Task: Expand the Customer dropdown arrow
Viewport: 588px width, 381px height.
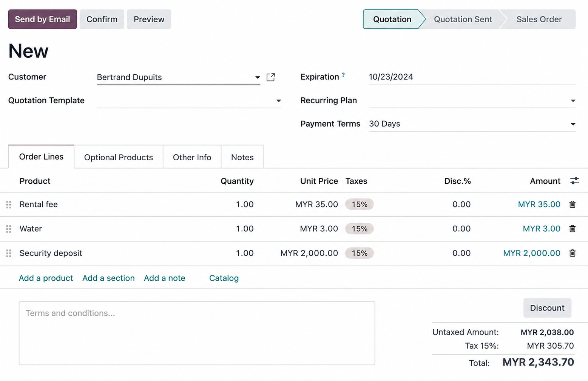Action: 257,77
